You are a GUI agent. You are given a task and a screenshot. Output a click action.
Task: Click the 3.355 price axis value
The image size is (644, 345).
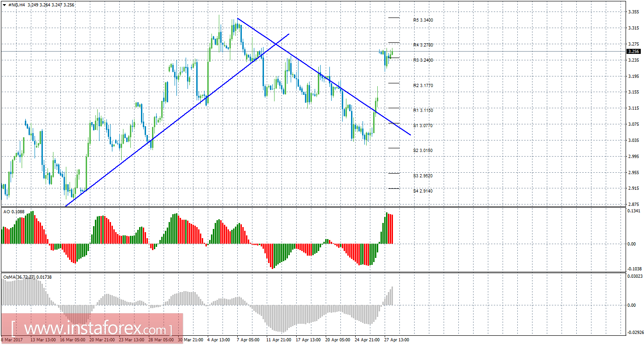coord(633,12)
